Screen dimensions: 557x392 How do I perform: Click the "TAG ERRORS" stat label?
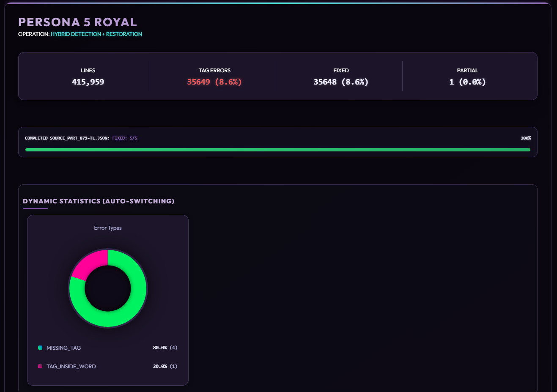pyautogui.click(x=214, y=70)
